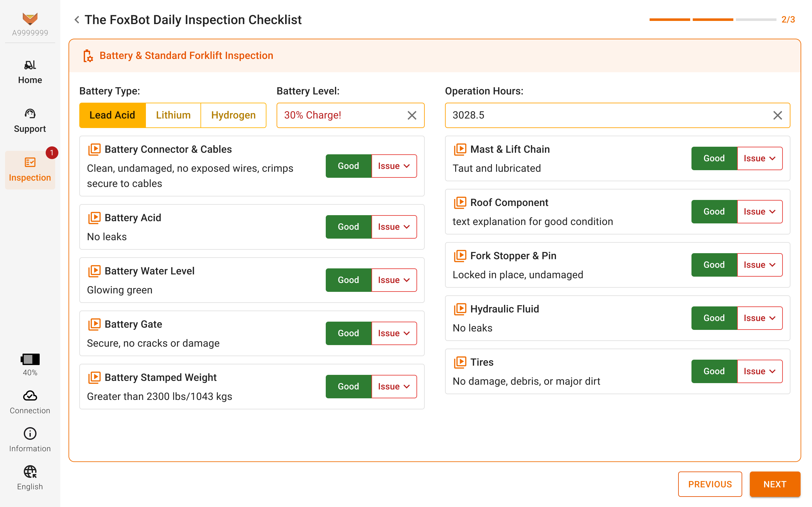Click the Connection cloud status icon
This screenshot has height=507, width=812.
coord(30,396)
